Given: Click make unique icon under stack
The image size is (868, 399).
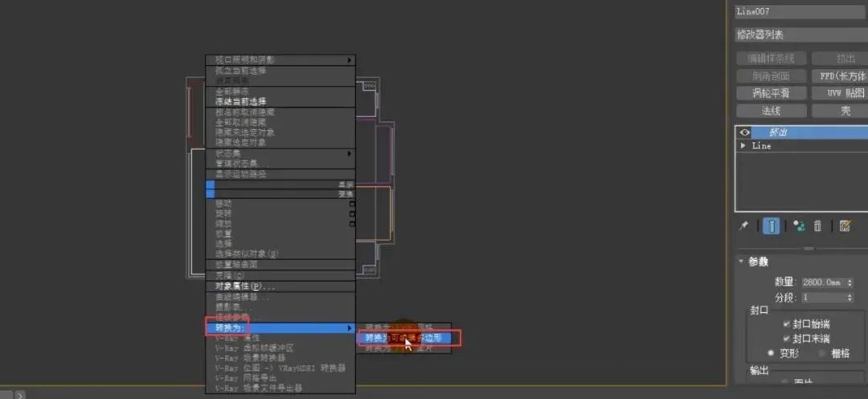Looking at the screenshot, I should (799, 226).
